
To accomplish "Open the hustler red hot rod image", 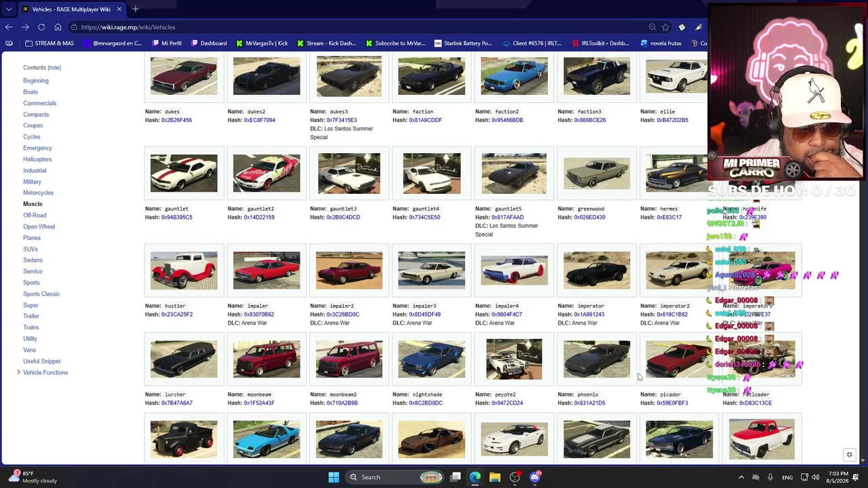I will (x=184, y=270).
